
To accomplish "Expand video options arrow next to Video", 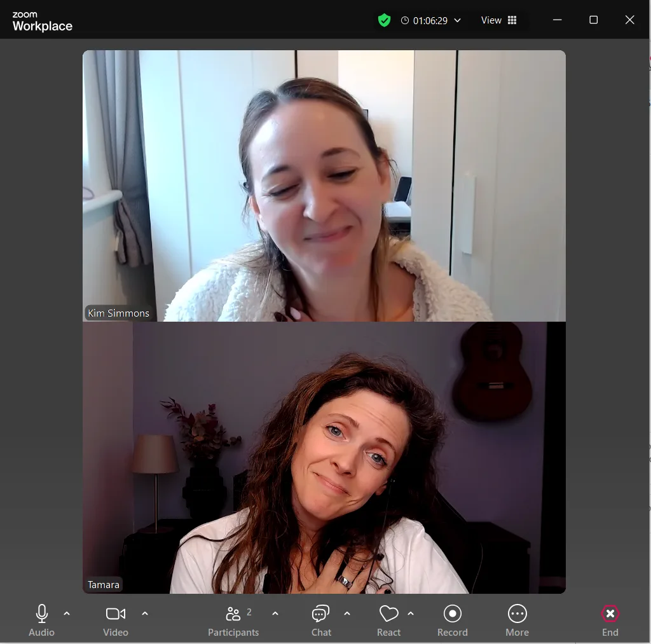I will coord(145,613).
